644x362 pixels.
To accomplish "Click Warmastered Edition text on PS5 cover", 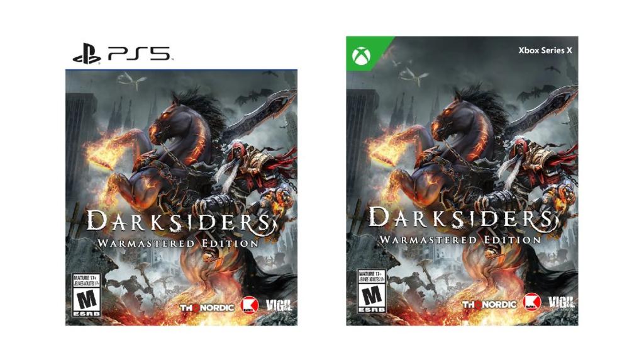I will (177, 243).
